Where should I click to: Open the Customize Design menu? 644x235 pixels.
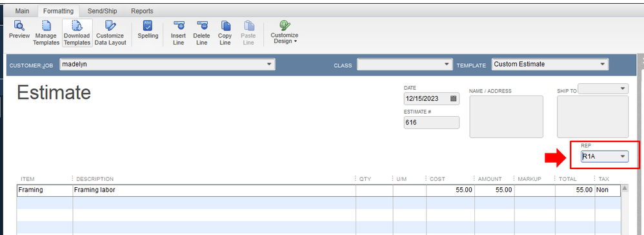(x=284, y=32)
